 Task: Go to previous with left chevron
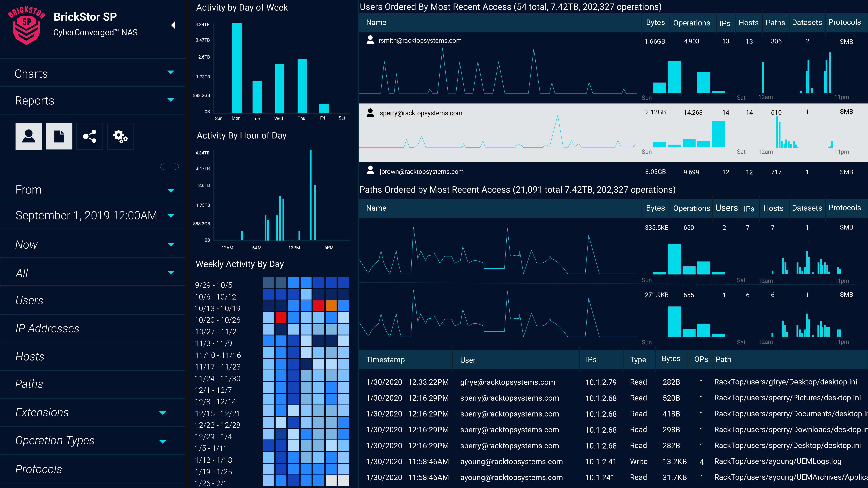click(161, 167)
